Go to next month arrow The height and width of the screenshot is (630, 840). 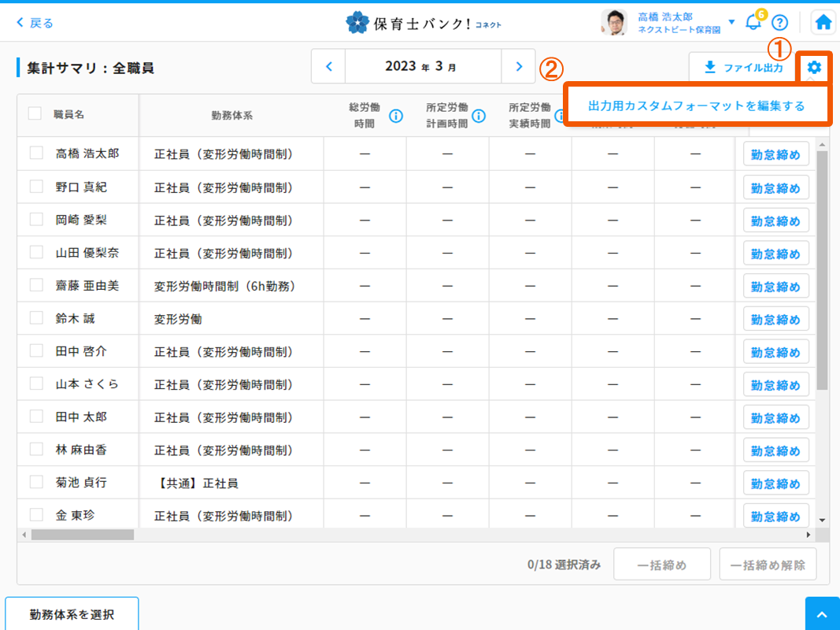coord(518,67)
